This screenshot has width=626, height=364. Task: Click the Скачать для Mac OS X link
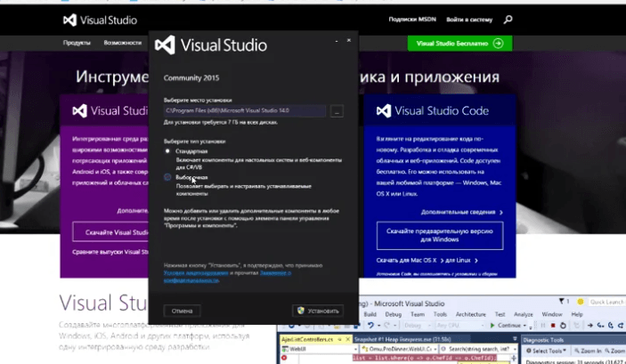pyautogui.click(x=410, y=260)
